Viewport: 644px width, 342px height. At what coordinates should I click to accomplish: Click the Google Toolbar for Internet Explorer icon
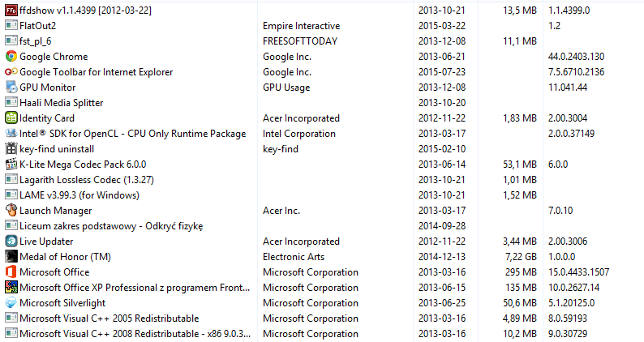[x=11, y=72]
